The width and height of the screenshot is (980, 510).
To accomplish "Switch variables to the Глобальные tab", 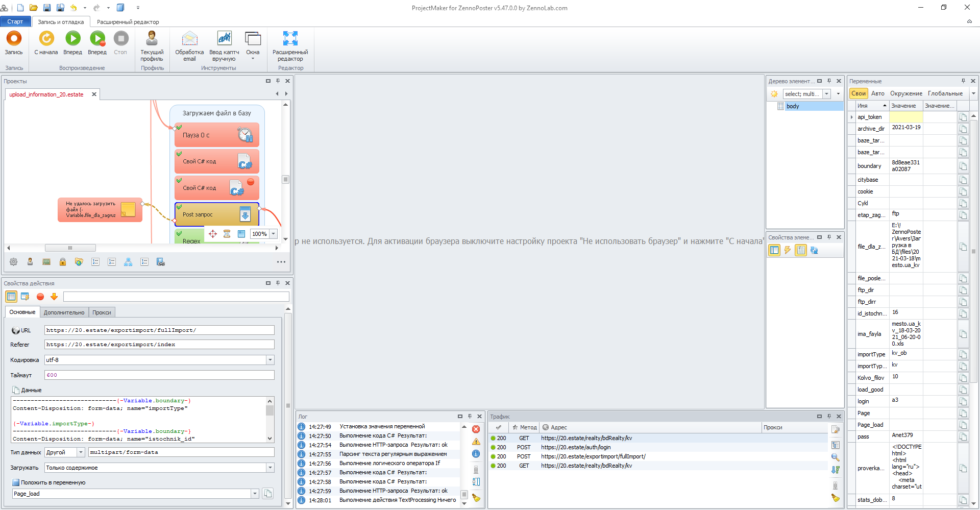I will (945, 93).
